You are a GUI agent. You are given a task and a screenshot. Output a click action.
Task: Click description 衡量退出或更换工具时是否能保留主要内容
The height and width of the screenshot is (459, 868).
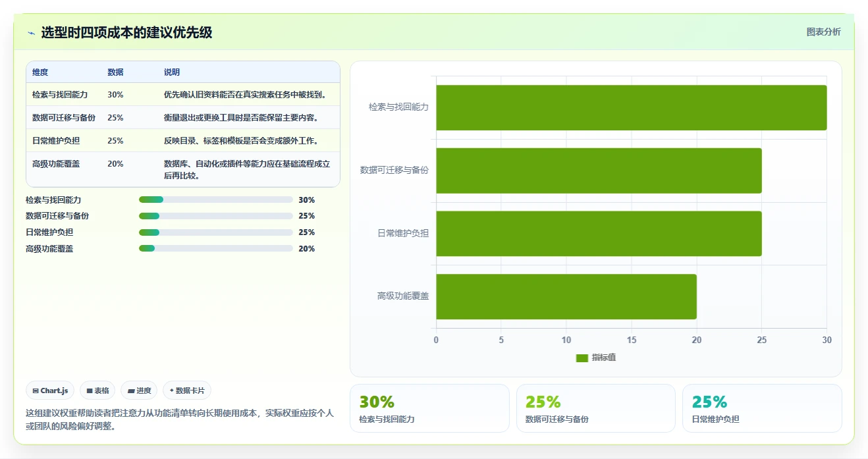(x=242, y=118)
